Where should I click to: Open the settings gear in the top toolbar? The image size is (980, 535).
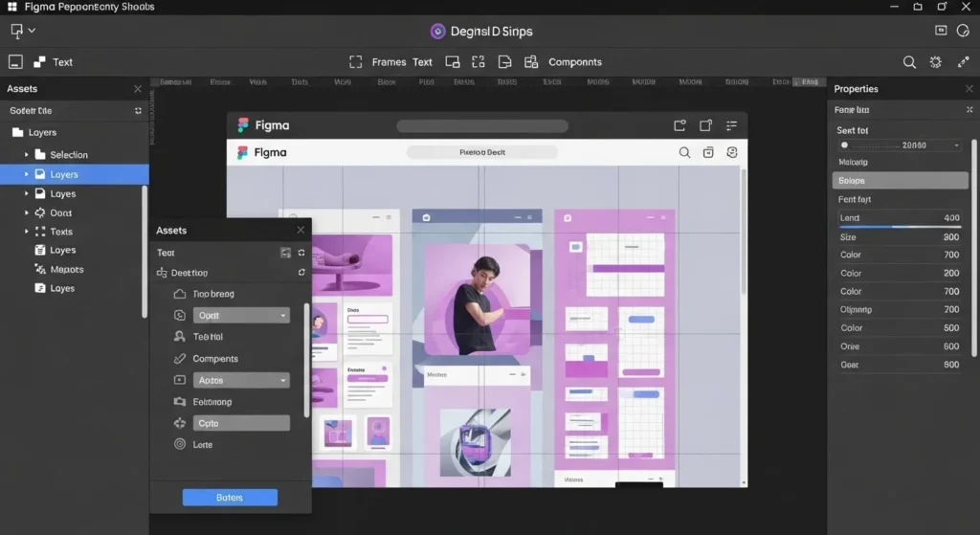pos(936,62)
